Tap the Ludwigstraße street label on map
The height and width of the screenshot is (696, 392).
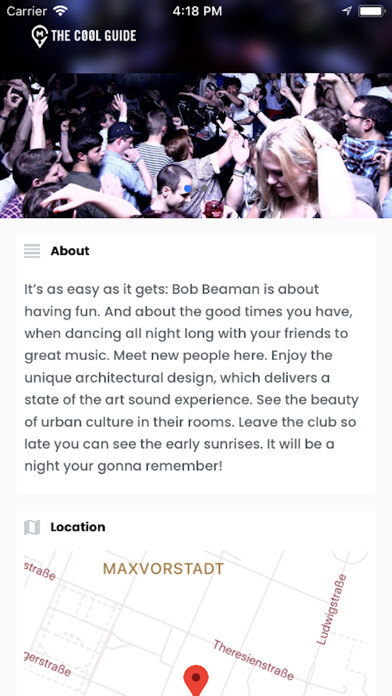pyautogui.click(x=331, y=609)
